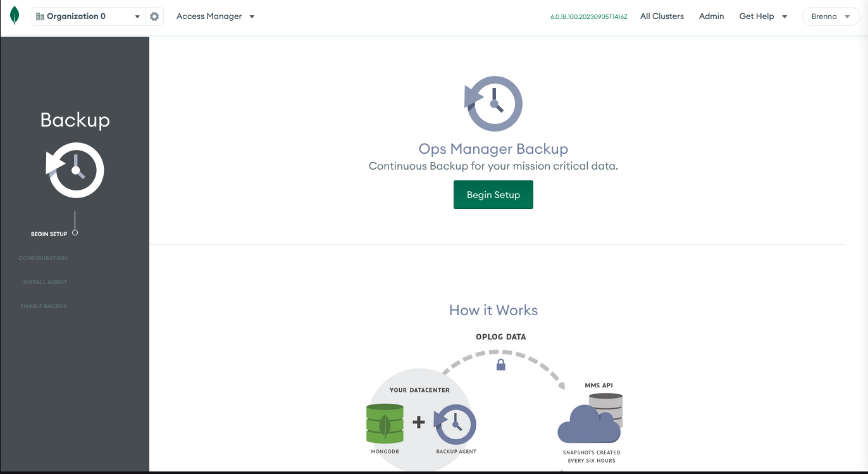Image resolution: width=868 pixels, height=474 pixels.
Task: Click the Ops Manager Backup clock icon
Action: coord(493,104)
